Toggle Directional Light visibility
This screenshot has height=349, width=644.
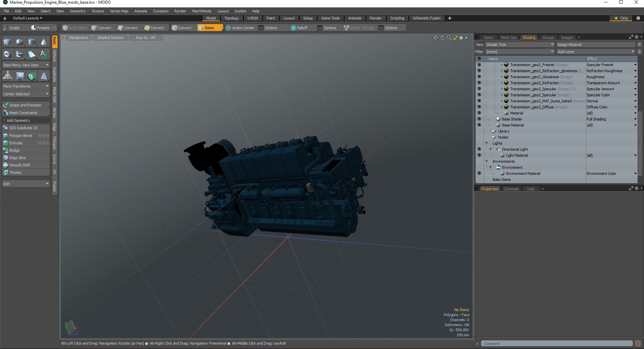click(x=479, y=149)
